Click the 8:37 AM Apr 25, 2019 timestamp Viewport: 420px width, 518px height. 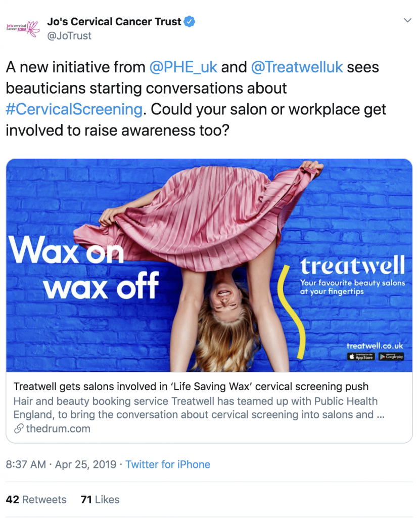(x=61, y=464)
